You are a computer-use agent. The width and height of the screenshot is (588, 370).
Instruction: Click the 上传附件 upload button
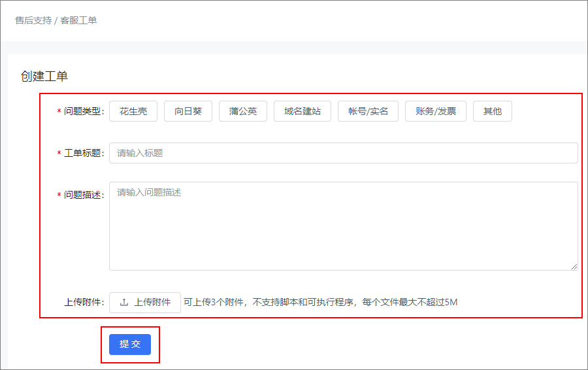point(145,302)
